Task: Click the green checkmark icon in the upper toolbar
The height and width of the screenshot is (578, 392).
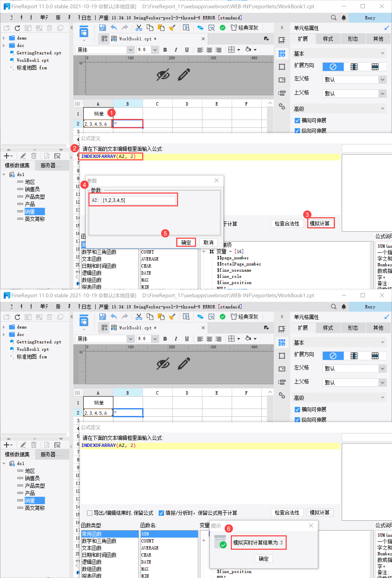Action: click(223, 28)
